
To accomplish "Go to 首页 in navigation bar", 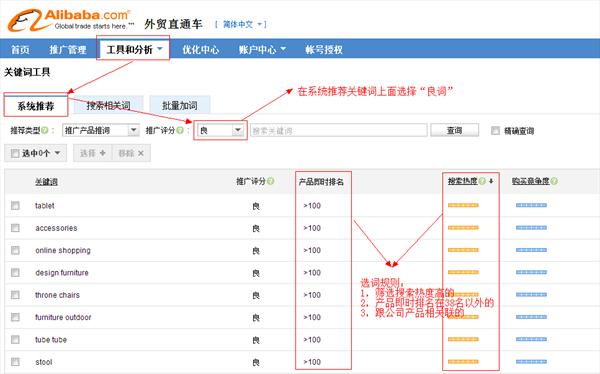I will point(20,49).
